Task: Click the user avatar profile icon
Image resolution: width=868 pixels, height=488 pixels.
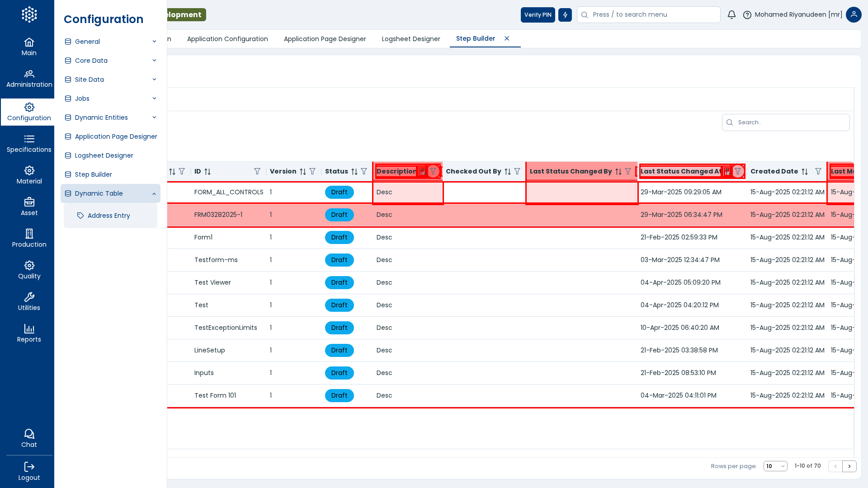Action: point(854,15)
